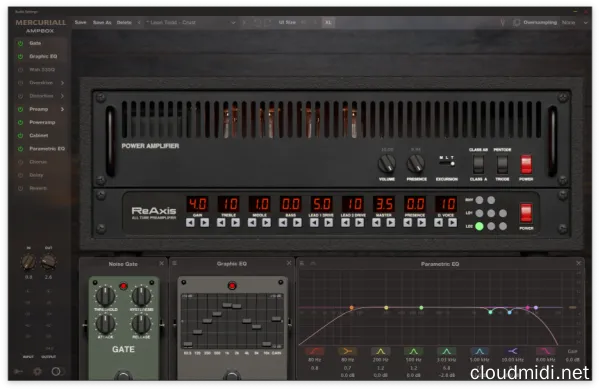Screen dimensions: 600x390
Task: Click the Power Amplifier Presence knob
Action: coord(416,164)
